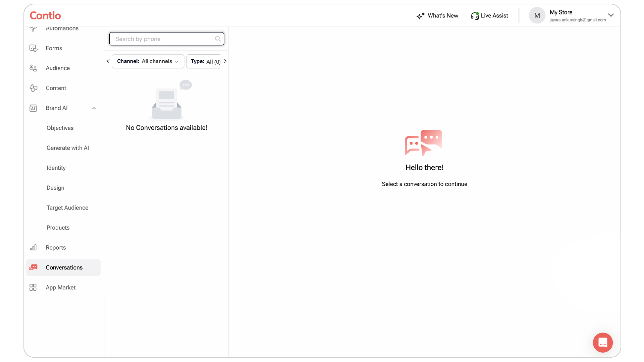
Task: Open the Brand AI sidebar icon
Action: point(33,108)
